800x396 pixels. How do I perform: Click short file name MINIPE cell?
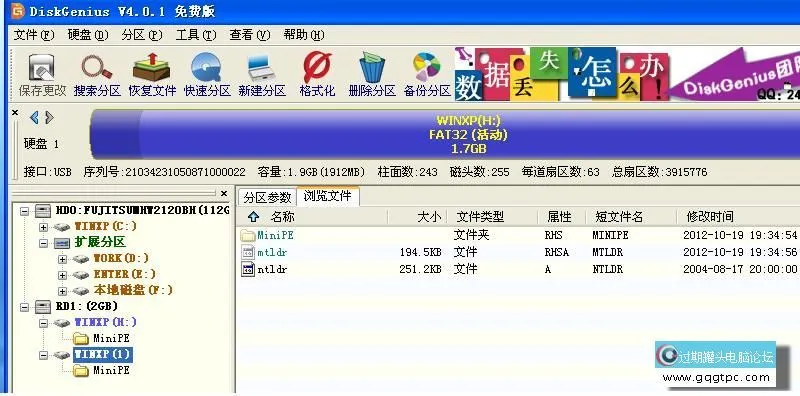(x=610, y=236)
